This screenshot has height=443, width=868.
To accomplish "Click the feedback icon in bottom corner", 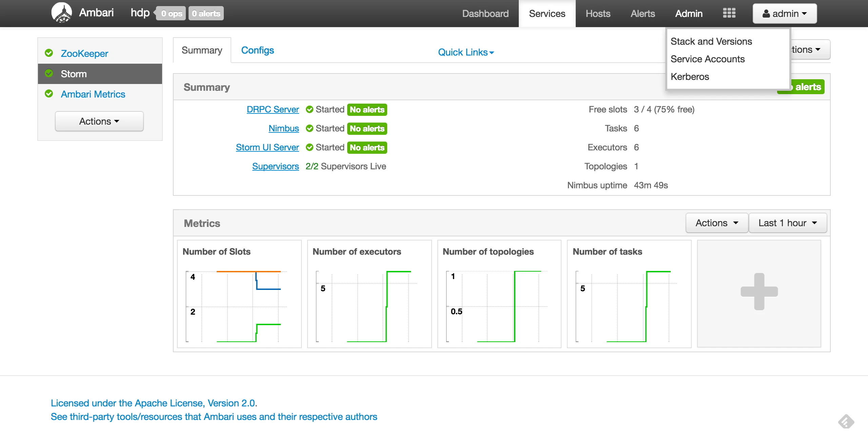I will tap(846, 422).
